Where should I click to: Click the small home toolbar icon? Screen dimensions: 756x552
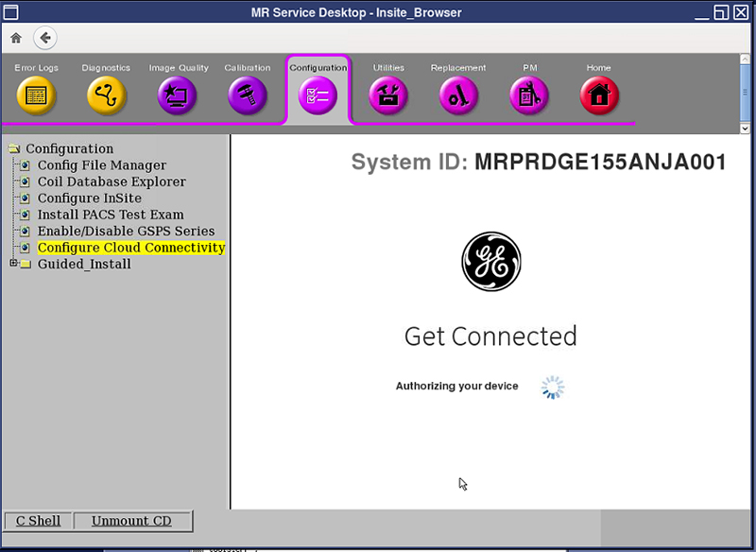tap(16, 38)
